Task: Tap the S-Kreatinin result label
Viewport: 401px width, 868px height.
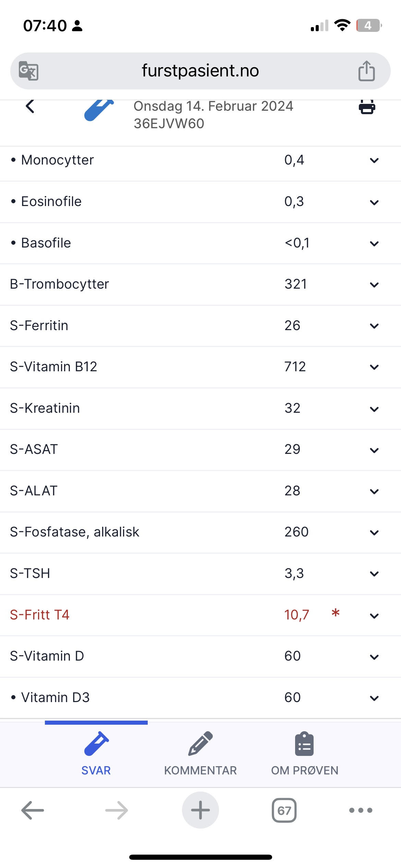Action: tap(45, 408)
